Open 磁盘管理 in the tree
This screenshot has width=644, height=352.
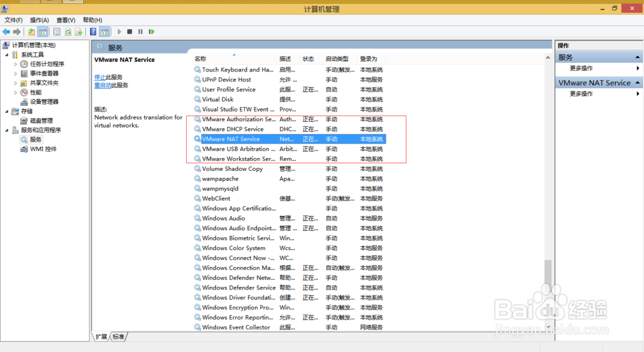pyautogui.click(x=41, y=121)
